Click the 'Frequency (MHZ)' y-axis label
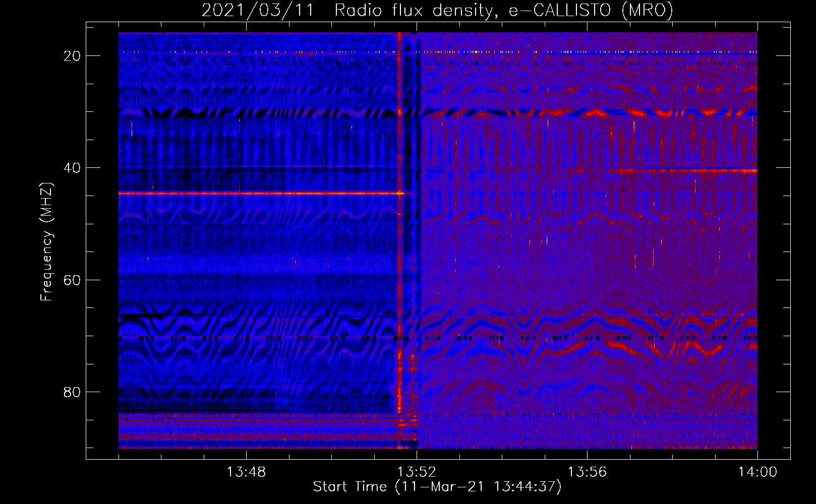 click(46, 242)
